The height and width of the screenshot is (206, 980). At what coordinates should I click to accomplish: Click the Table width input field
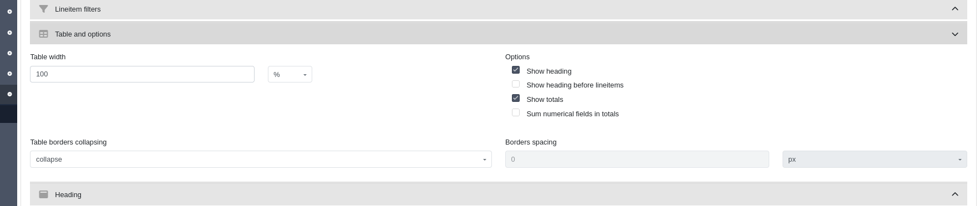[142, 74]
